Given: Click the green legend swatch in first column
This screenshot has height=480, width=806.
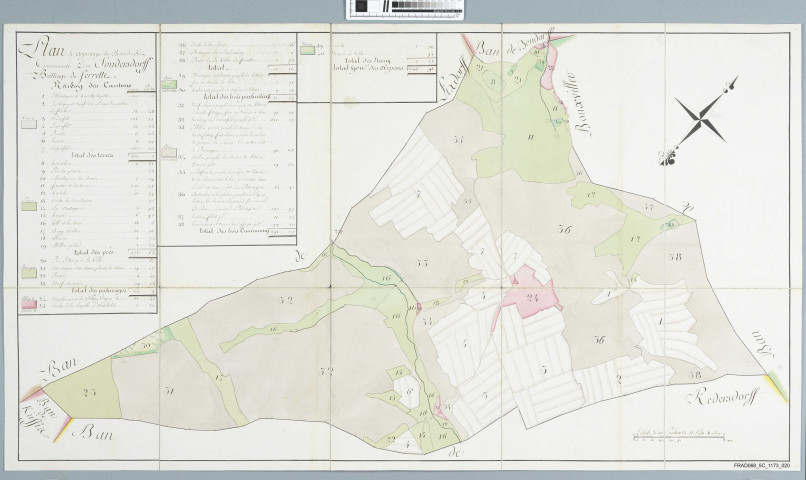Looking at the screenshot, I should [28, 204].
